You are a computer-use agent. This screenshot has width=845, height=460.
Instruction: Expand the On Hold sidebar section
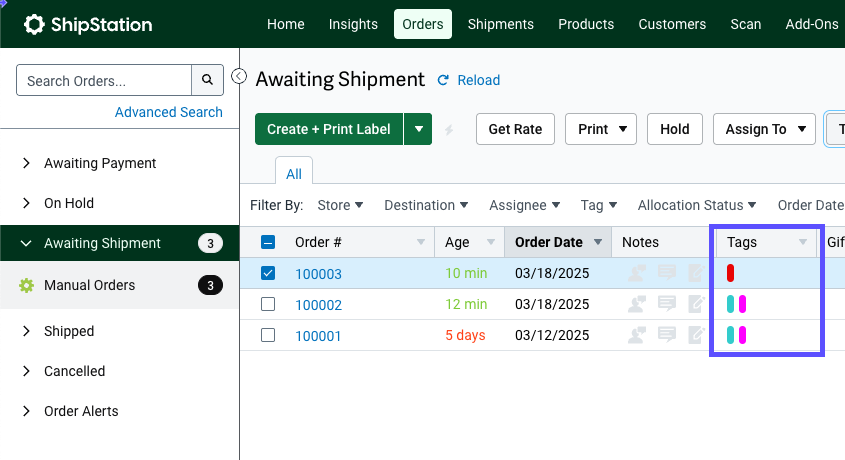[x=27, y=203]
